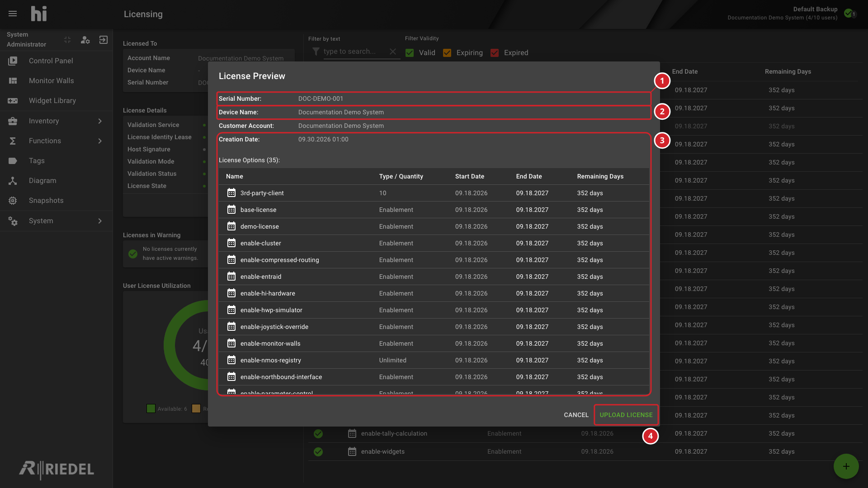Click the Type / Quantity column header
Image resolution: width=868 pixels, height=488 pixels.
[x=401, y=176]
